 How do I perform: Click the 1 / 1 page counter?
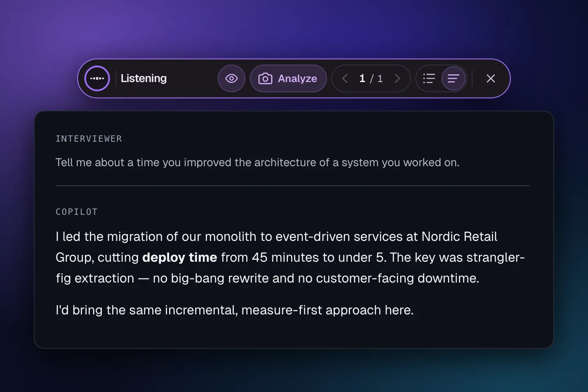(x=371, y=78)
